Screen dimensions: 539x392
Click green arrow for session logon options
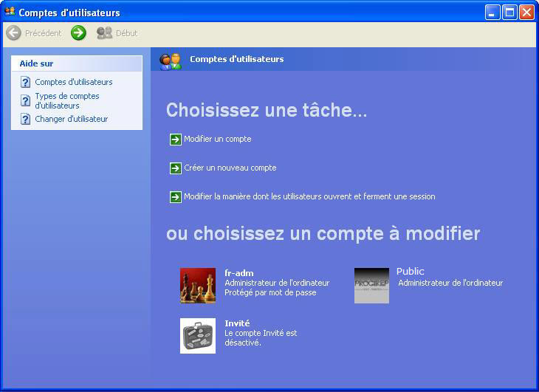coord(175,196)
